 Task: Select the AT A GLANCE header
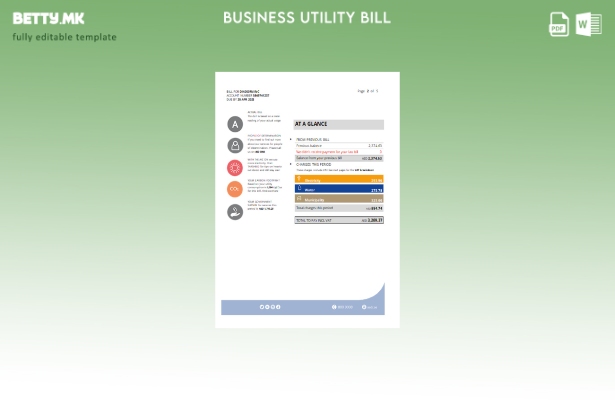pos(338,124)
